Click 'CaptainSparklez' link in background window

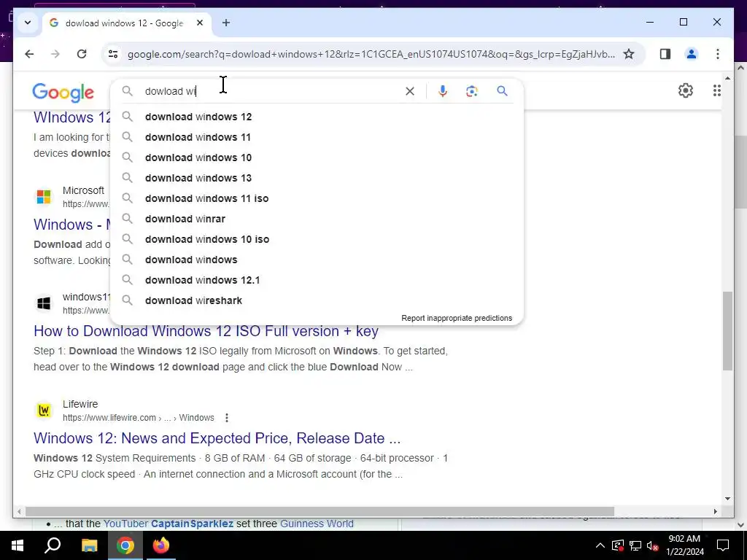[192, 524]
